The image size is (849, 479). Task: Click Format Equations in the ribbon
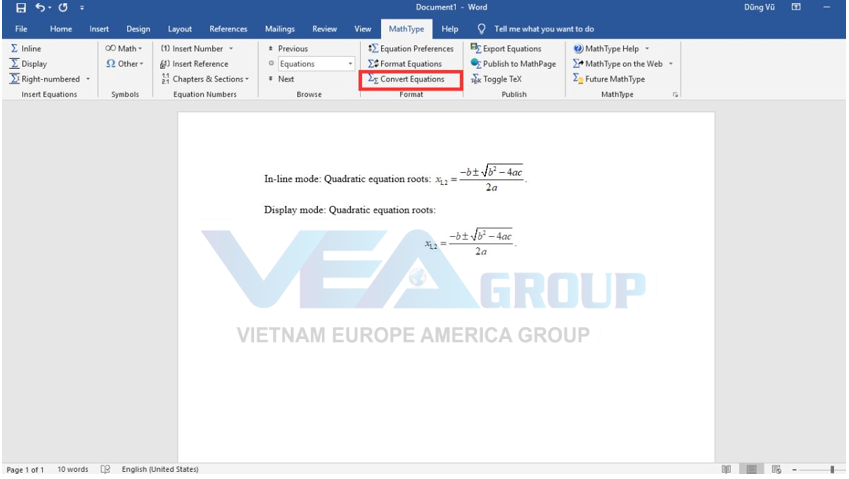point(410,64)
